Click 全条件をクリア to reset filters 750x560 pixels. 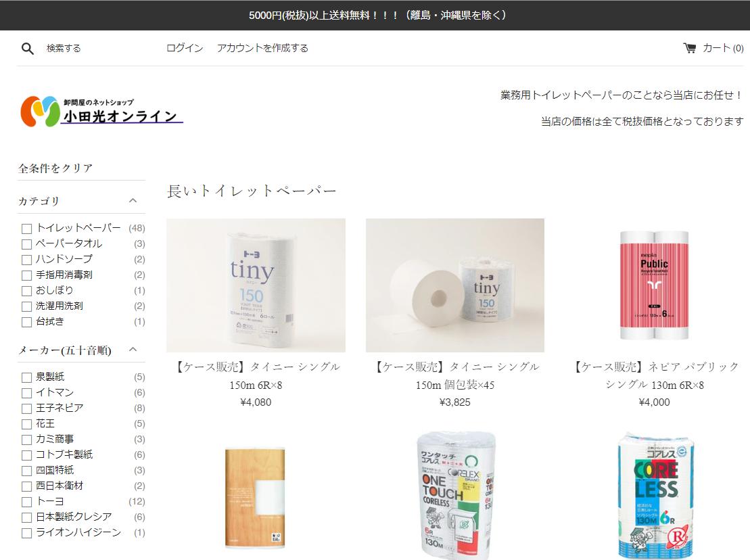[55, 168]
